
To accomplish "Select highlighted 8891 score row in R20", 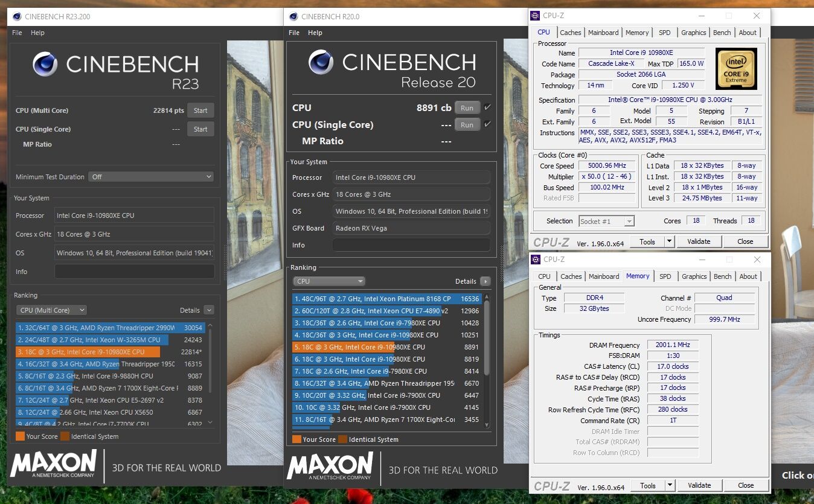I will click(x=387, y=347).
